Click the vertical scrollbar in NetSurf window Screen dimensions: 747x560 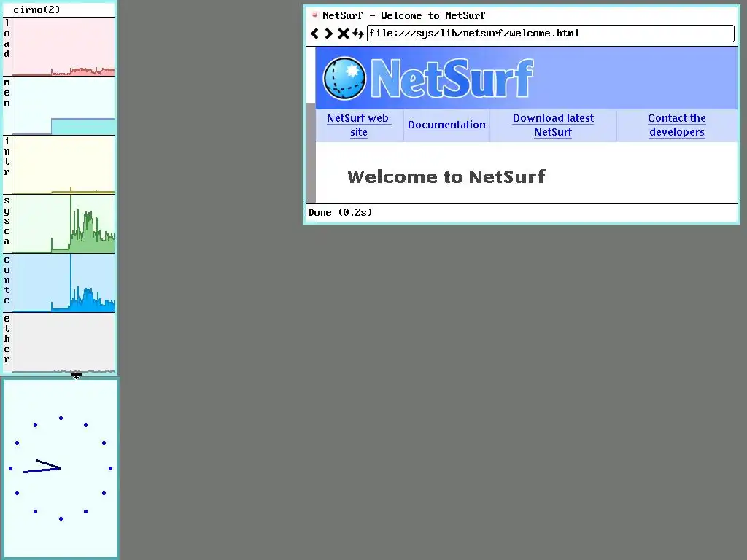(311, 125)
